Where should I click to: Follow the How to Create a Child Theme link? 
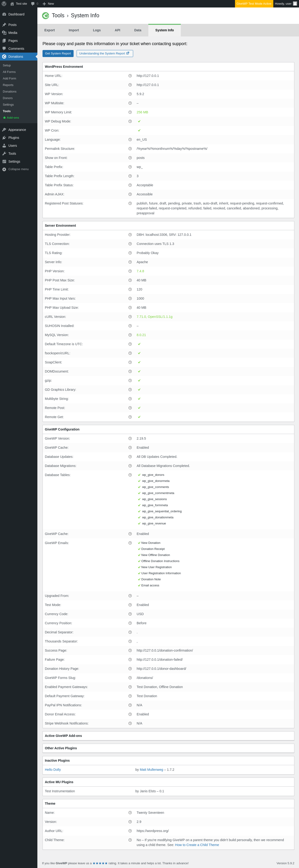click(x=197, y=845)
